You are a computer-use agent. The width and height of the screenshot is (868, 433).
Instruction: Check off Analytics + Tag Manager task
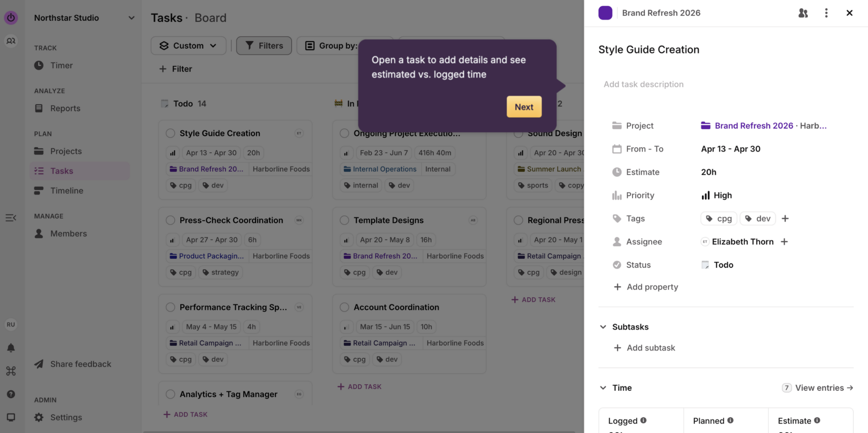coord(170,394)
